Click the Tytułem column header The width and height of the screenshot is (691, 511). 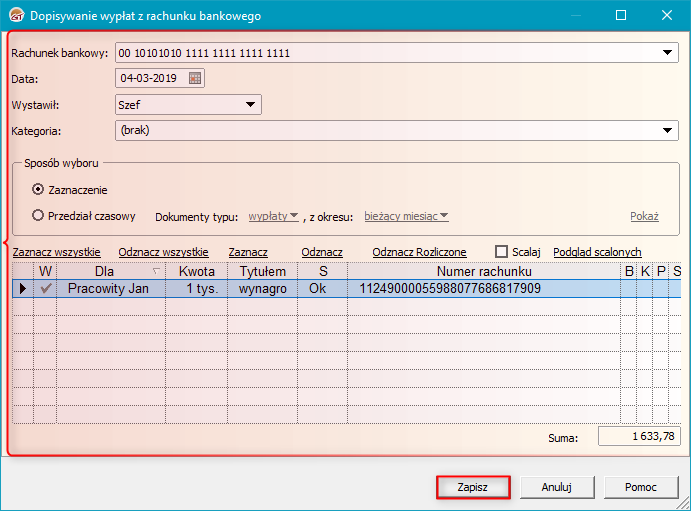(263, 271)
